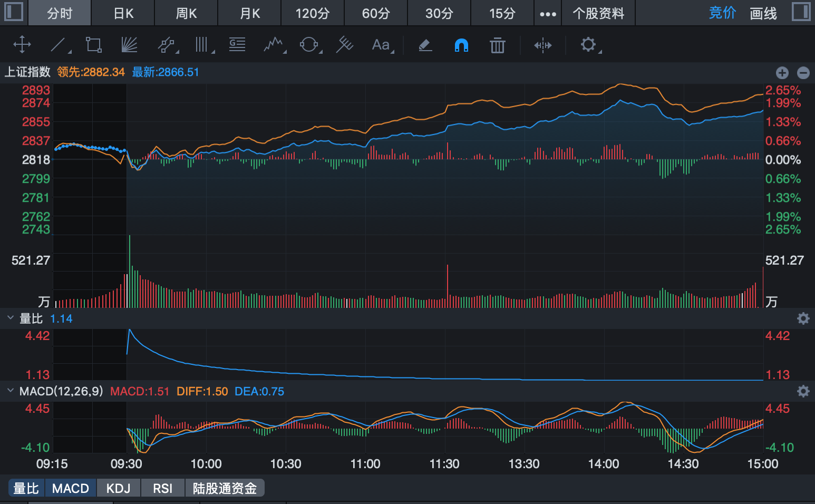This screenshot has width=815, height=504.
Task: Open 个股资料 stock info
Action: click(598, 13)
